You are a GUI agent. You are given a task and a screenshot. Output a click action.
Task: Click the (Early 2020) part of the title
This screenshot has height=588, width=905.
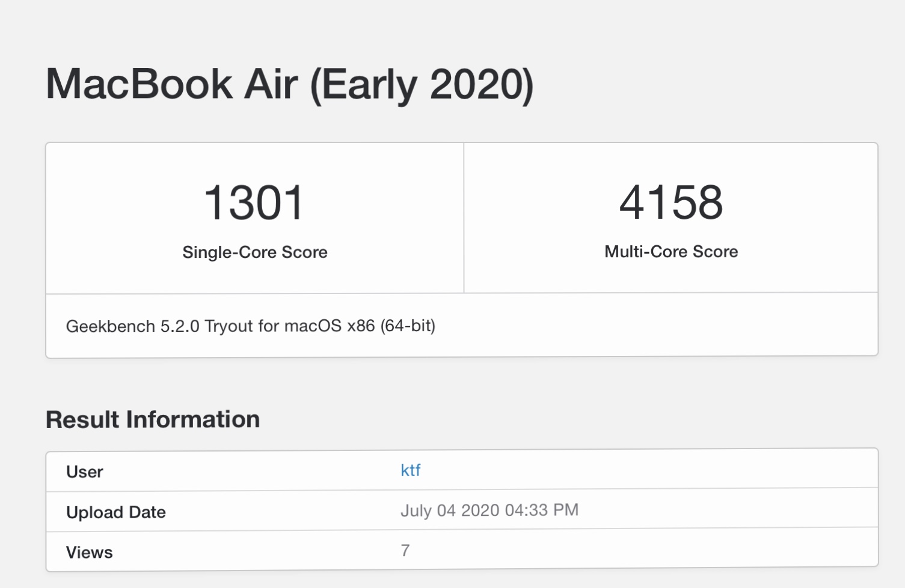click(x=422, y=84)
